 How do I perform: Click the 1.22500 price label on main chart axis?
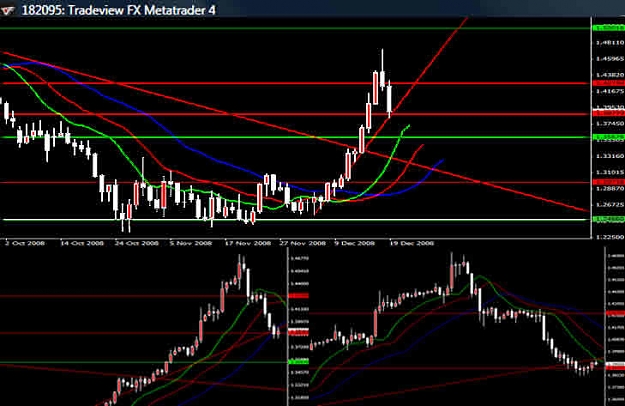click(610, 237)
